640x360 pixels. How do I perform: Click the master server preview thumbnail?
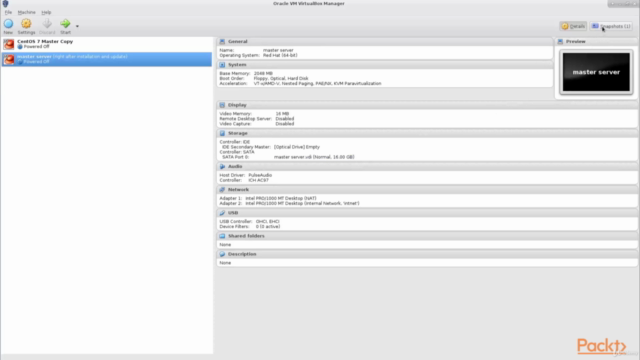click(596, 72)
